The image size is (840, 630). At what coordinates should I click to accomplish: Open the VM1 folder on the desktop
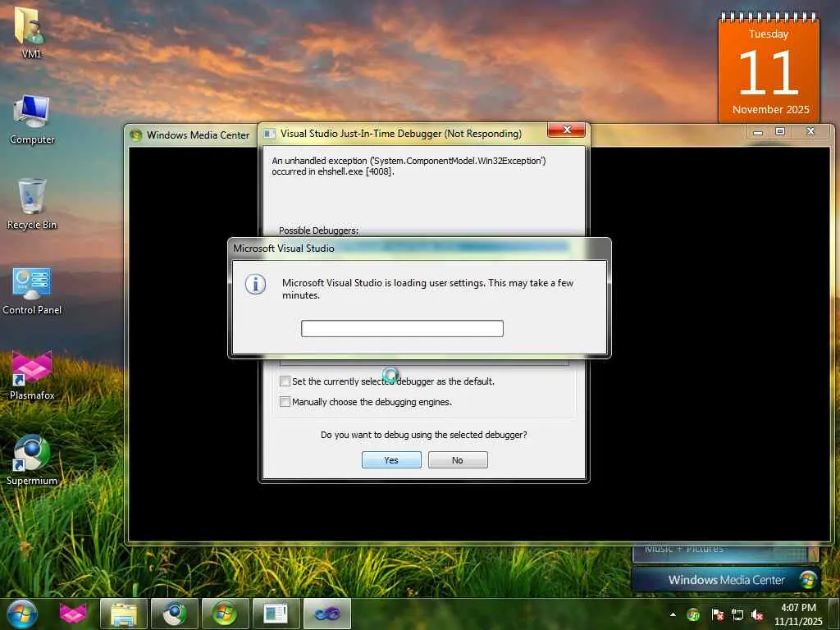coord(30,31)
